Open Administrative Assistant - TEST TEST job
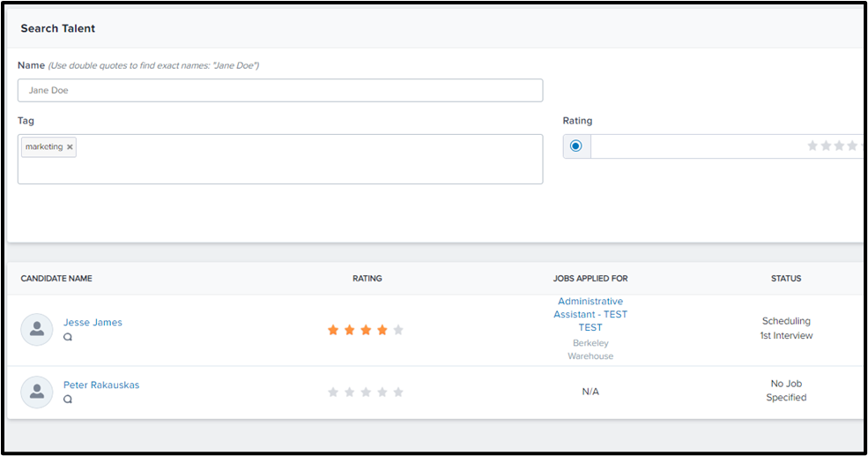The height and width of the screenshot is (456, 868). coord(590,314)
